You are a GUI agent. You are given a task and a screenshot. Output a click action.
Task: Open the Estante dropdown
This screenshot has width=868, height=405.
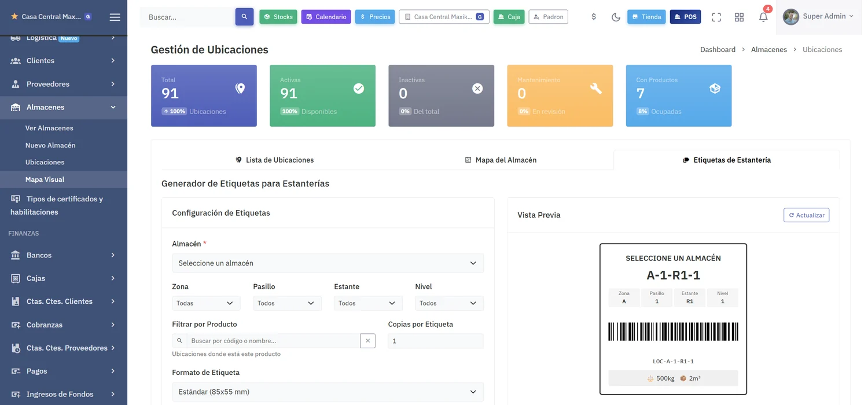(x=368, y=303)
